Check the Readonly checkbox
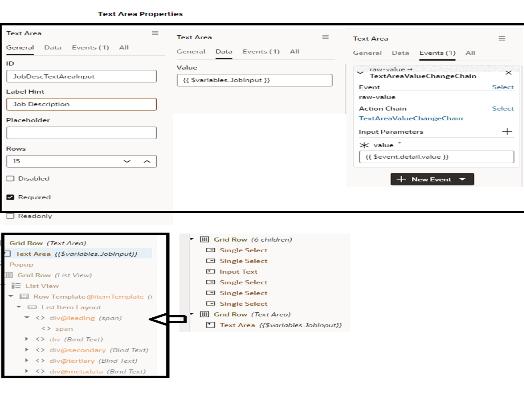Viewport: 524px width, 420px height. tap(10, 215)
